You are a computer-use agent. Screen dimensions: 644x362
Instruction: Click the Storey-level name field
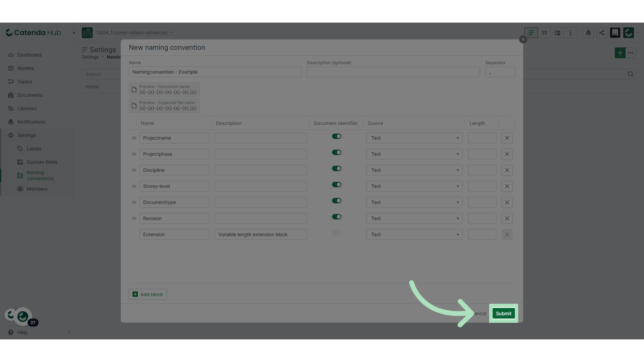[174, 186]
